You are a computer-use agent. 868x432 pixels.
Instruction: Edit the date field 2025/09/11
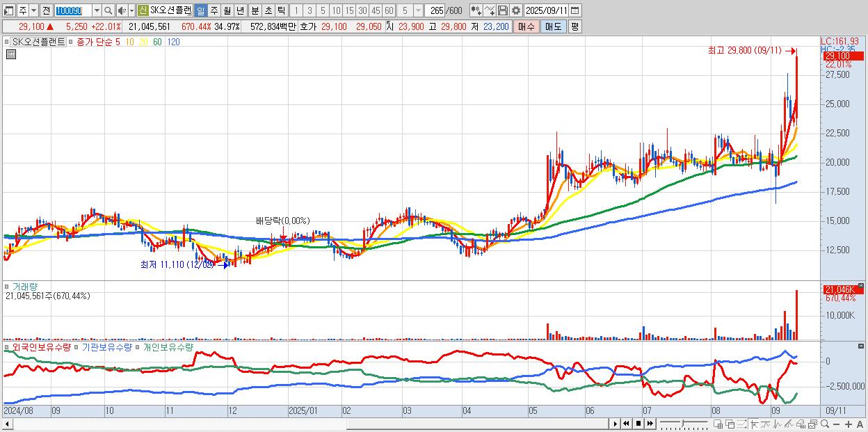546,10
